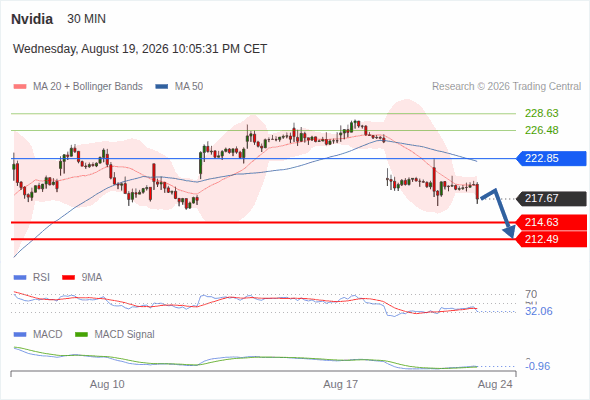The image size is (590, 400).
Task: Click the Aug 24 date axis label
Action: (x=495, y=384)
